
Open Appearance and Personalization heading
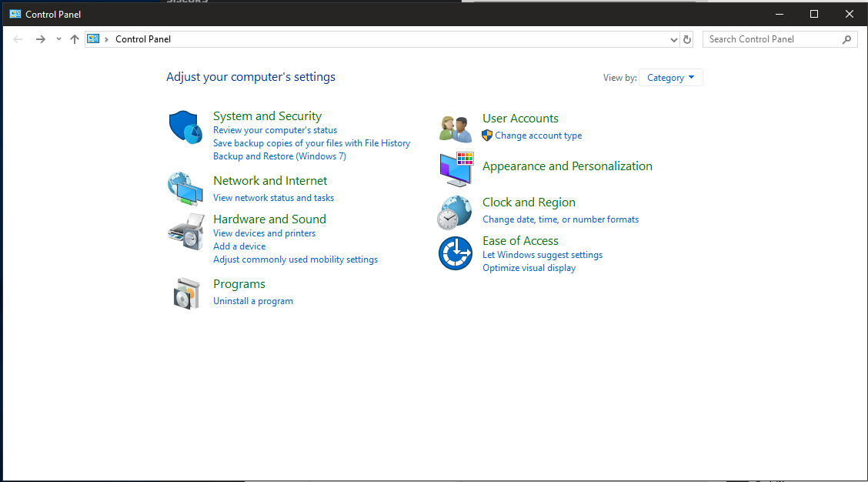[567, 166]
